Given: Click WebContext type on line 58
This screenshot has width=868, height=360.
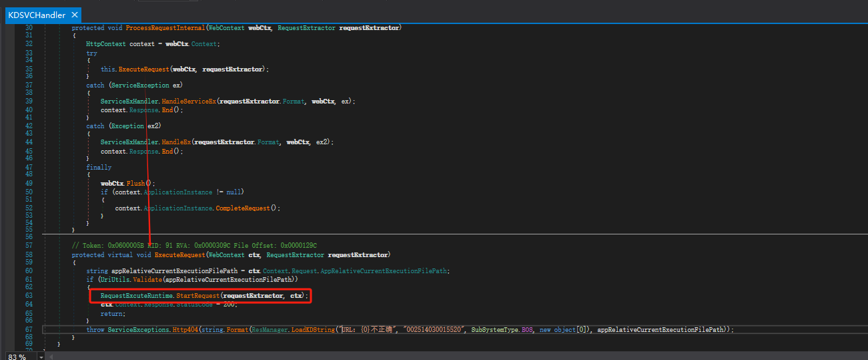Looking at the screenshot, I should [226, 255].
